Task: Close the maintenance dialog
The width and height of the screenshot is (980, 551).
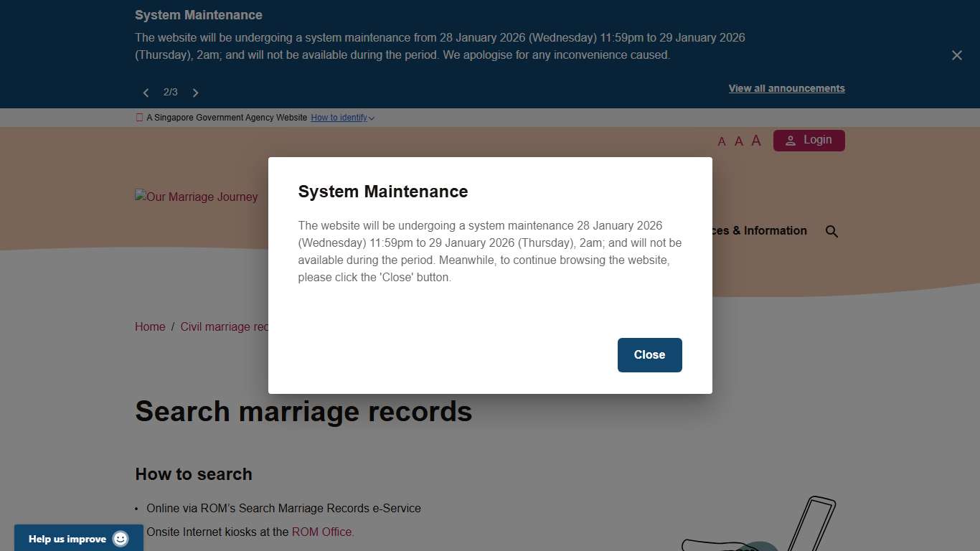Action: tap(649, 354)
